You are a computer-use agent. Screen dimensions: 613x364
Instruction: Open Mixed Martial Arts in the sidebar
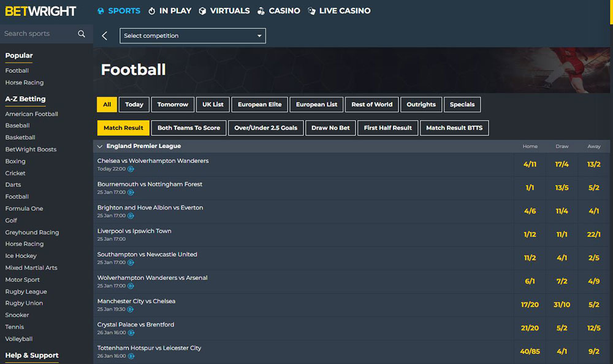pyautogui.click(x=31, y=268)
